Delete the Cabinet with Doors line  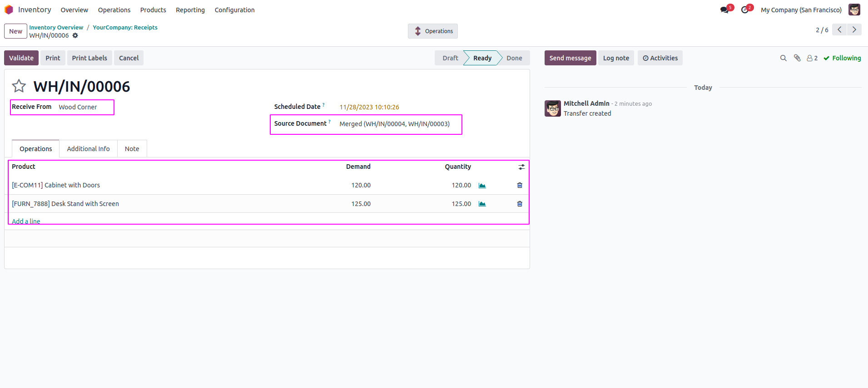click(x=520, y=185)
